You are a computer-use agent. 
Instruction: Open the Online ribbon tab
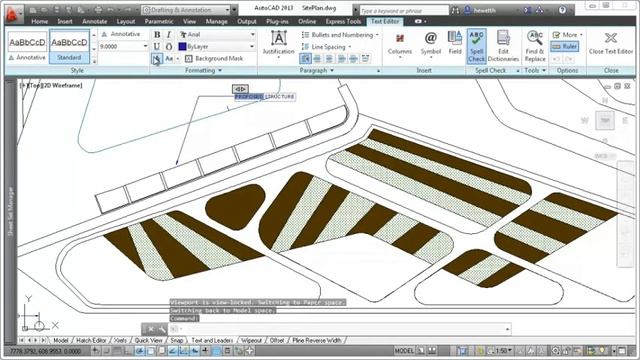[x=307, y=21]
